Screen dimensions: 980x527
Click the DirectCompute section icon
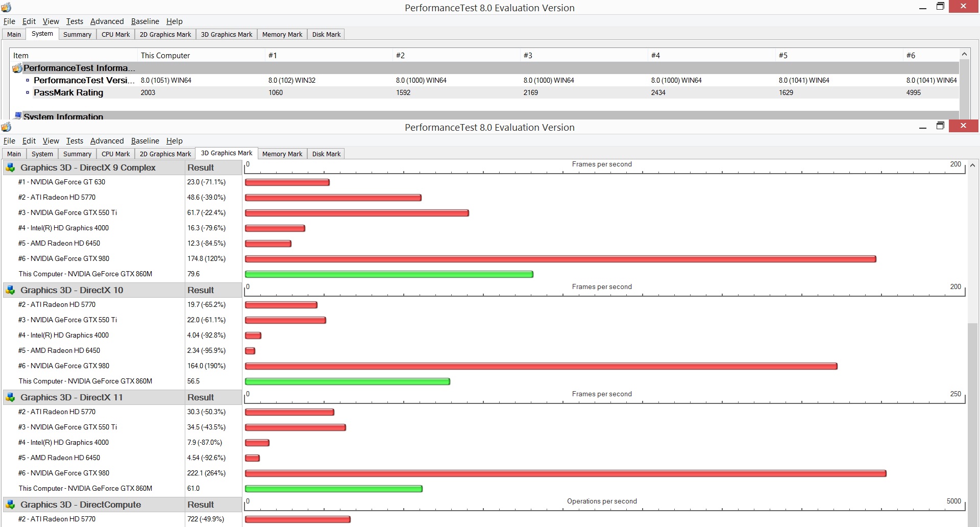coord(10,505)
